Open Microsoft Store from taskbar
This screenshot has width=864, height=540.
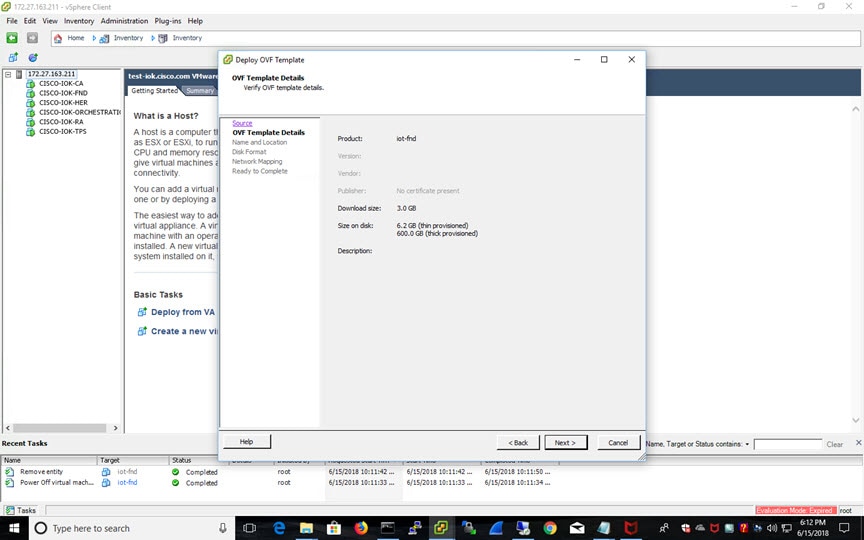tap(333, 528)
